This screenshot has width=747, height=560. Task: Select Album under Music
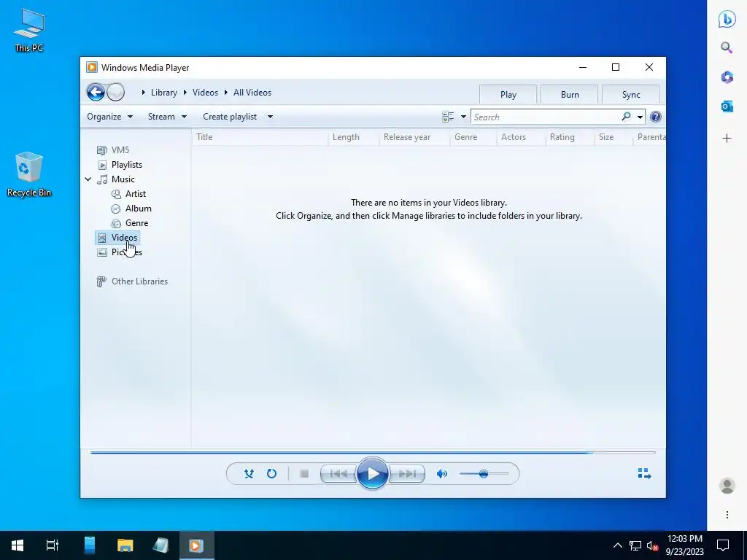(138, 209)
